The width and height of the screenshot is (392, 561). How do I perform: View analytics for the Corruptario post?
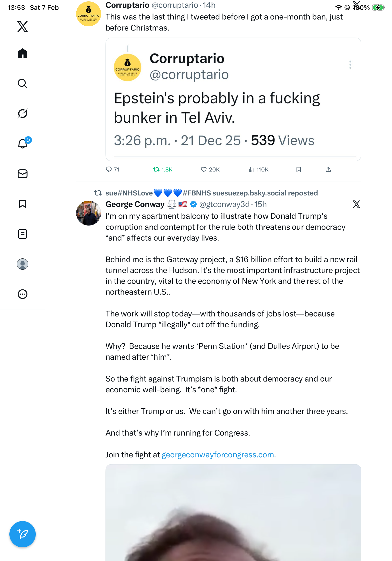coord(251,169)
